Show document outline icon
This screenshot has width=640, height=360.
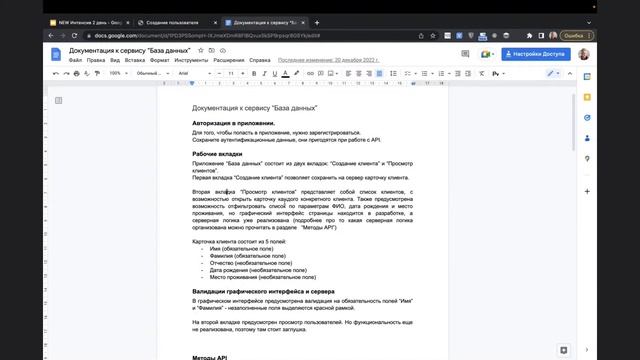pyautogui.click(x=58, y=100)
